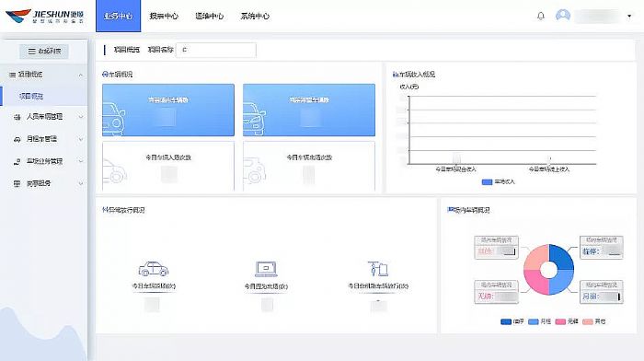Click the 月租车管理 car icon in sidebar
Image resolution: width=644 pixels, height=361 pixels.
pyautogui.click(x=17, y=139)
